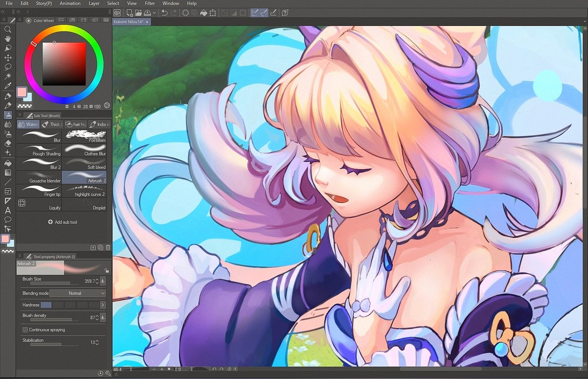Select the Auto select magic wand tool
This screenshot has width=588, height=379.
[8, 77]
